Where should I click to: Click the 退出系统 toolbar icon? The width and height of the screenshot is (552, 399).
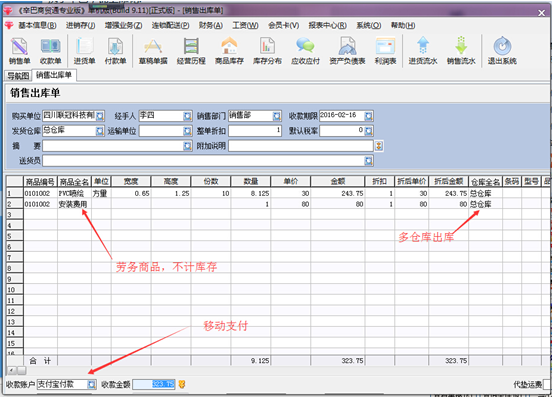tap(502, 51)
